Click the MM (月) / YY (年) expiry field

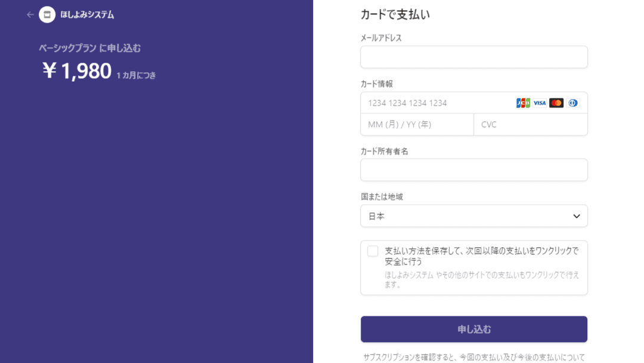417,124
